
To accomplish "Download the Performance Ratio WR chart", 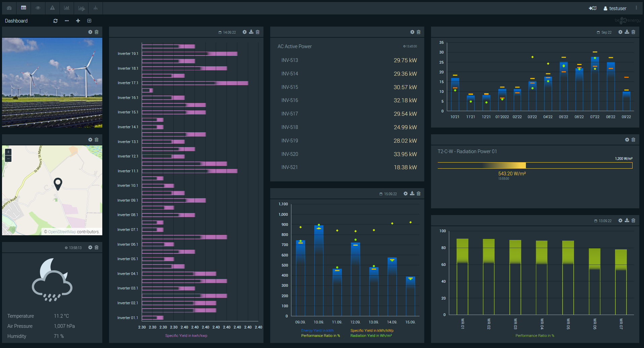I will point(627,220).
